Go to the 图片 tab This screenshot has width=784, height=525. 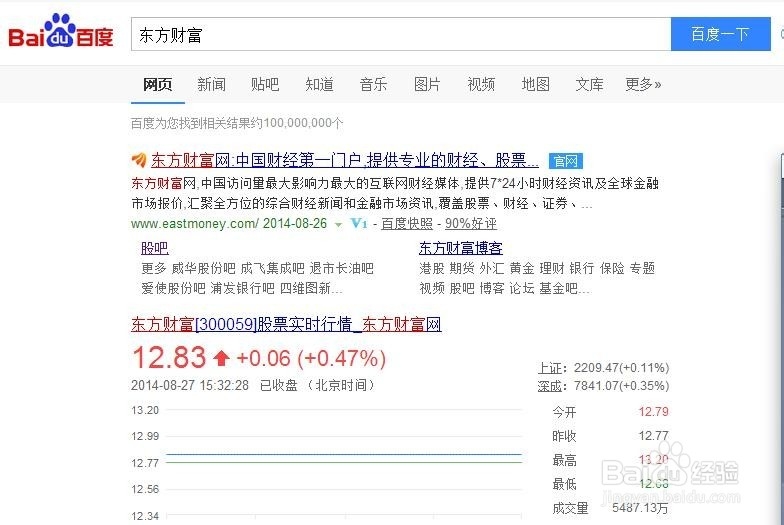coord(427,84)
